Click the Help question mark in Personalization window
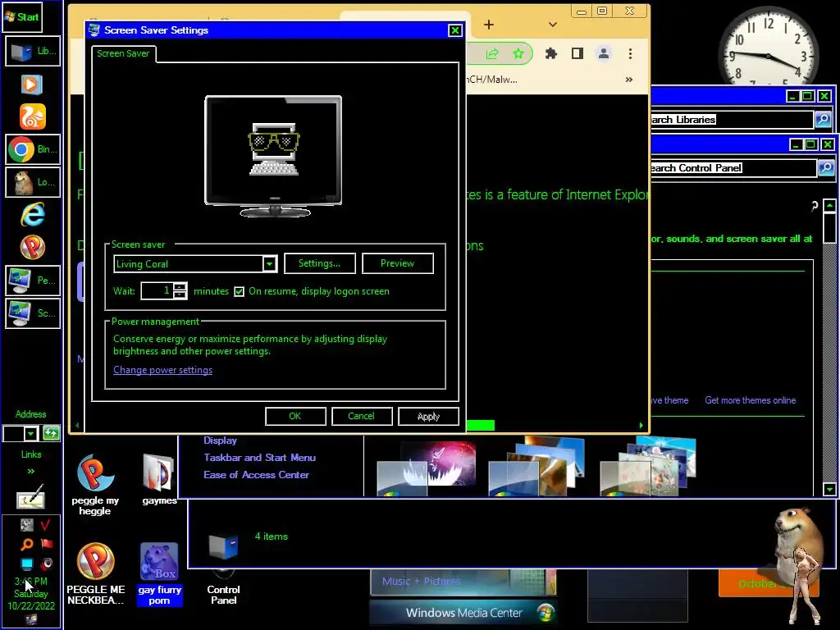Image resolution: width=840 pixels, height=630 pixels. point(814,206)
